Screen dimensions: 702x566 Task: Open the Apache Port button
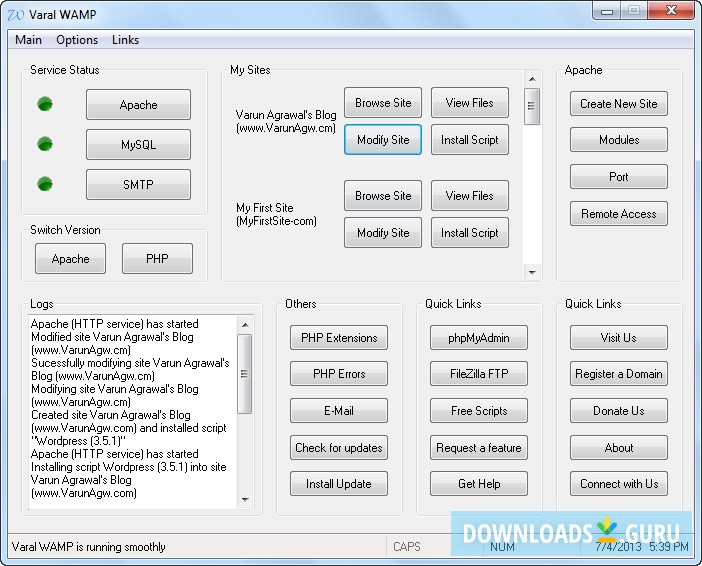tap(619, 176)
